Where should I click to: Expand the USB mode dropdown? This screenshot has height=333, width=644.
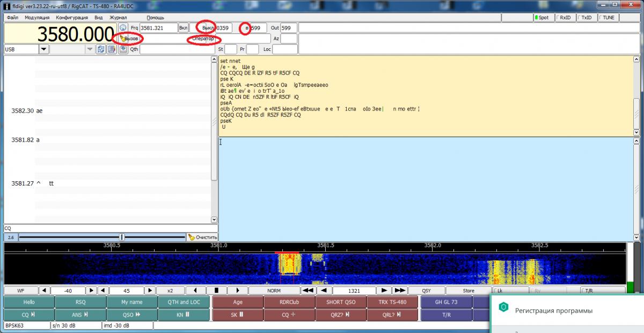pyautogui.click(x=44, y=49)
